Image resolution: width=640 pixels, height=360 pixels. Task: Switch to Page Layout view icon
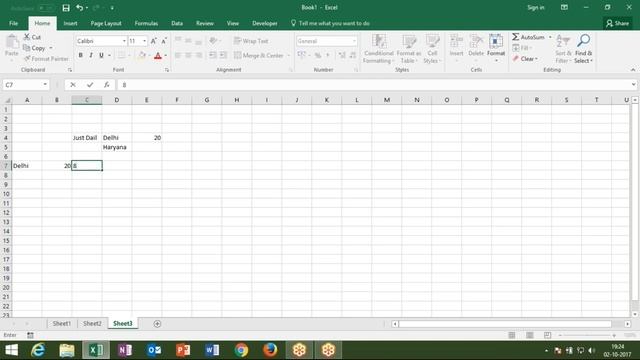tap(529, 335)
